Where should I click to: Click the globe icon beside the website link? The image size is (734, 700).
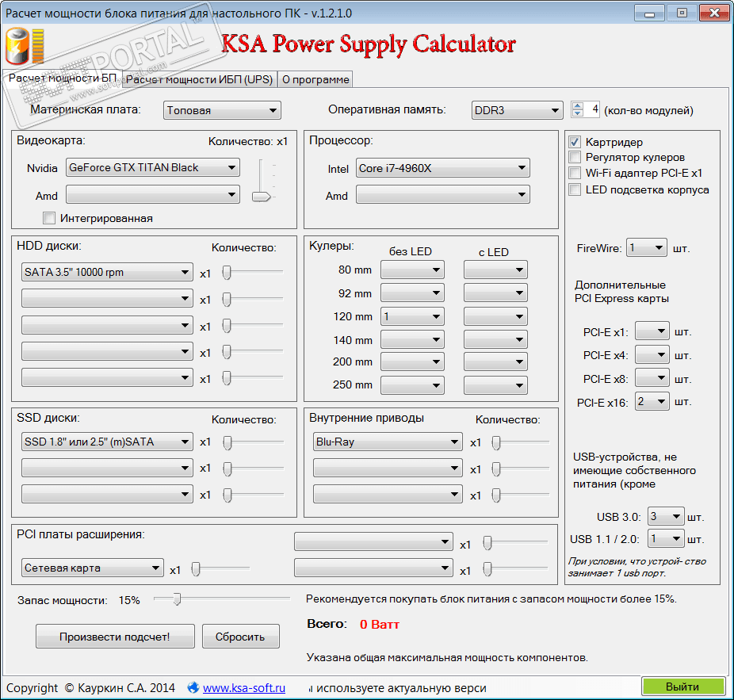click(193, 687)
